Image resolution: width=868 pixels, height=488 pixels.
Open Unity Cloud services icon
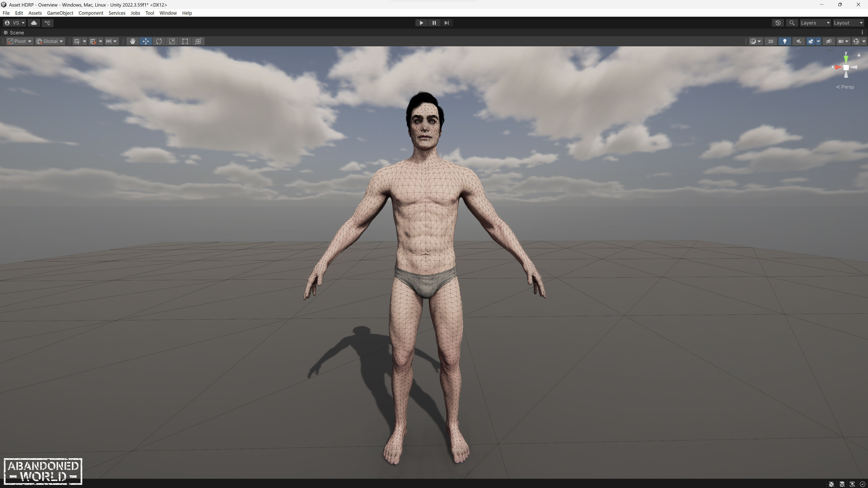coord(34,23)
